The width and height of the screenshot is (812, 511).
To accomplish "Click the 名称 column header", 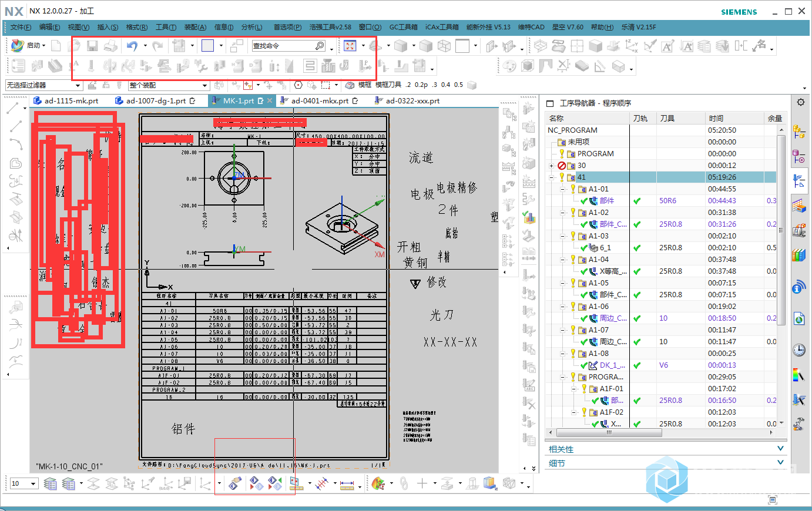I will coord(587,118).
